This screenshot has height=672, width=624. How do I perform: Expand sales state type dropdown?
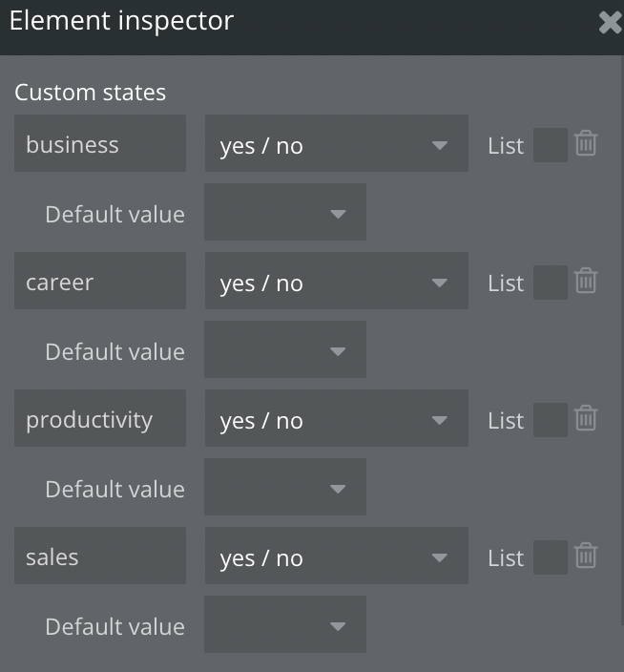point(336,556)
